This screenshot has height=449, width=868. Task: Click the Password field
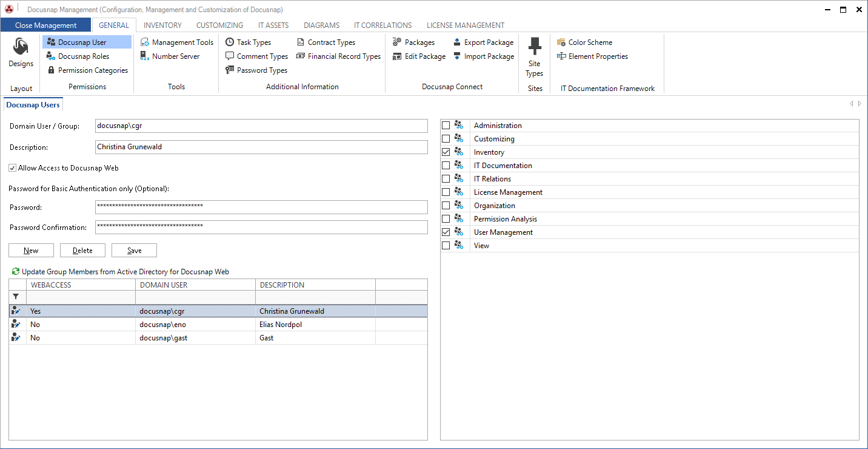tap(261, 208)
